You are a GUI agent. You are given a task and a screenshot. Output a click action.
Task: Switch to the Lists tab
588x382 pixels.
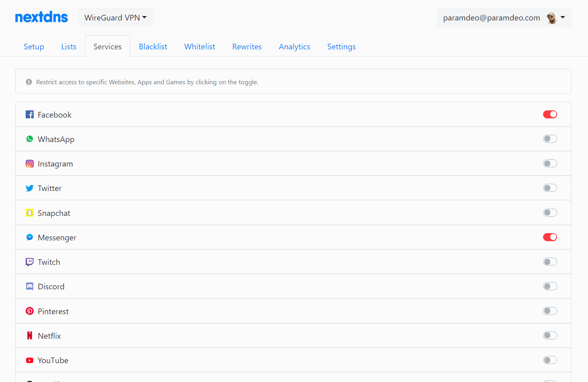point(69,47)
